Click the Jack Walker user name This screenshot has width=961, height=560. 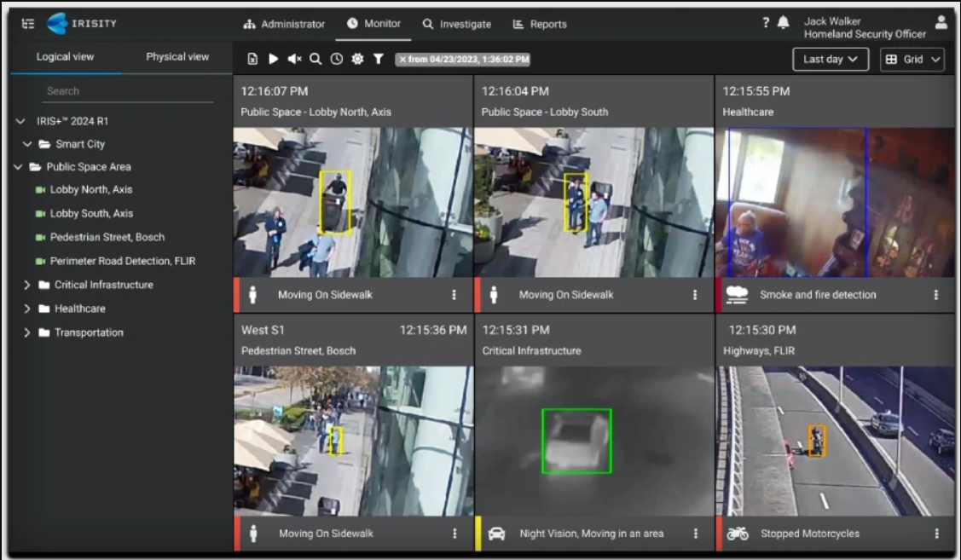click(x=832, y=20)
